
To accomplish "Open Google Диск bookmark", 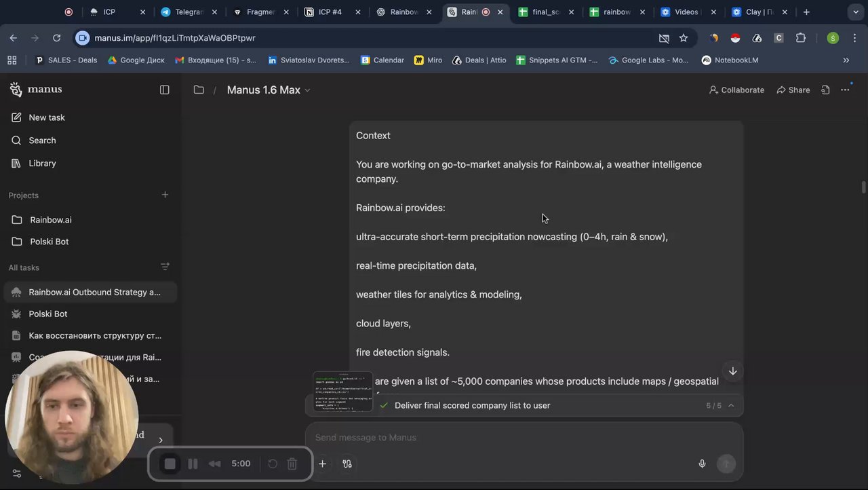I will [x=136, y=60].
